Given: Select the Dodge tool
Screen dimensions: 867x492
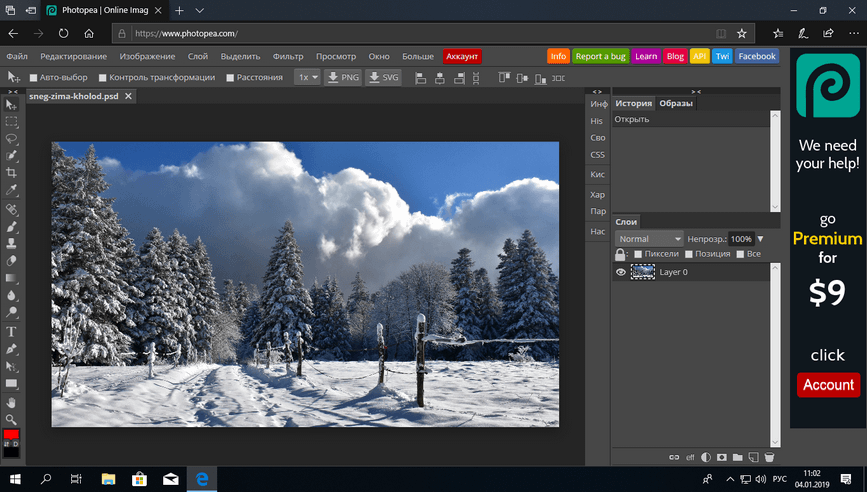Looking at the screenshot, I should 11,312.
